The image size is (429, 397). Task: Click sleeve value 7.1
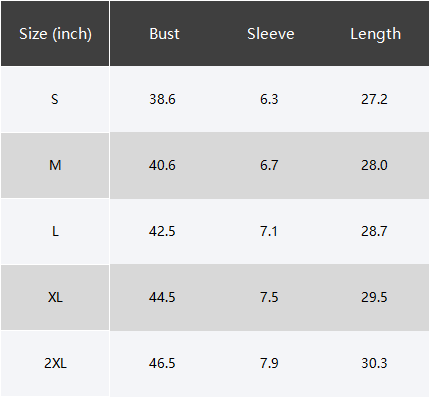(x=269, y=231)
